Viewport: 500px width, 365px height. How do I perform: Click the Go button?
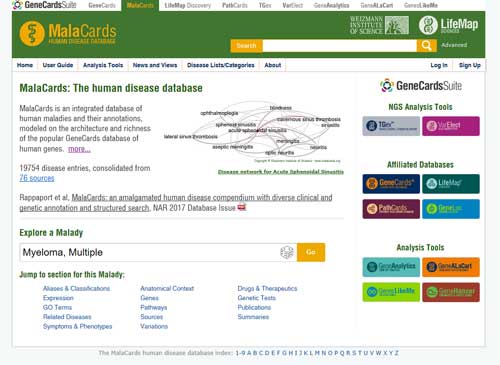click(311, 252)
